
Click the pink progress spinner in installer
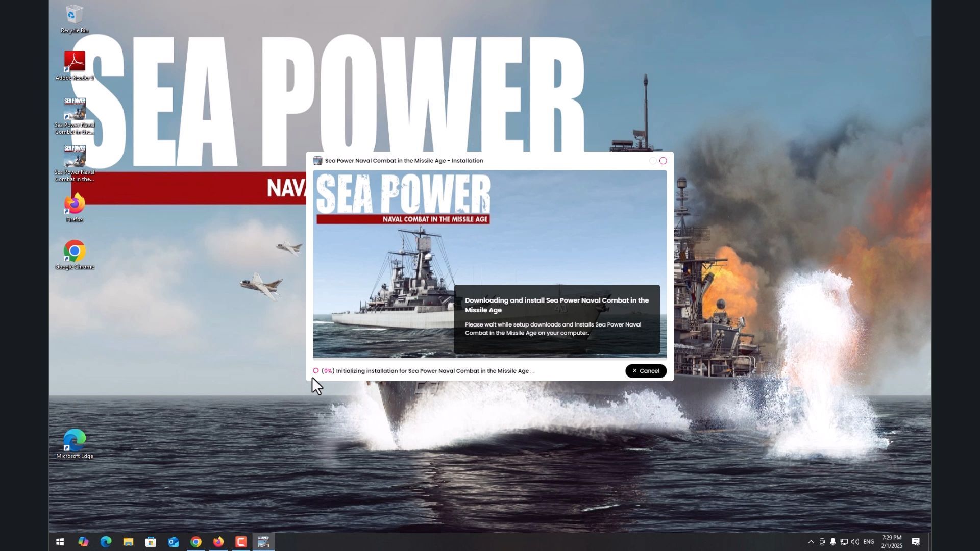tap(316, 371)
